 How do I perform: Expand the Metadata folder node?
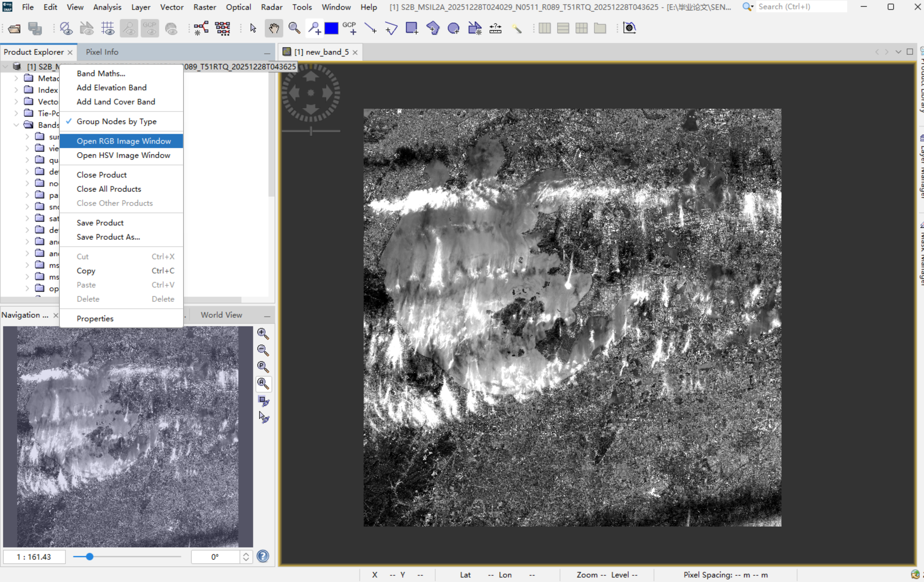click(16, 78)
